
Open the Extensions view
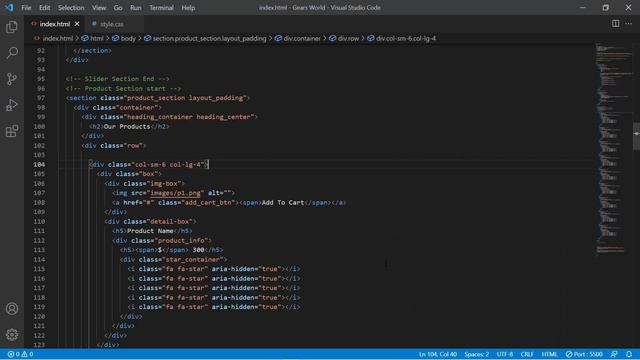(x=12, y=131)
